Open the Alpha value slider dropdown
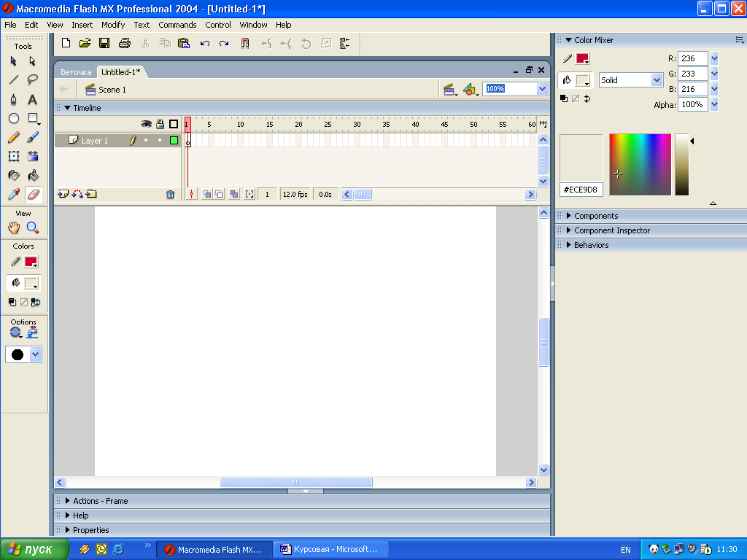This screenshot has width=747, height=560. coord(714,104)
